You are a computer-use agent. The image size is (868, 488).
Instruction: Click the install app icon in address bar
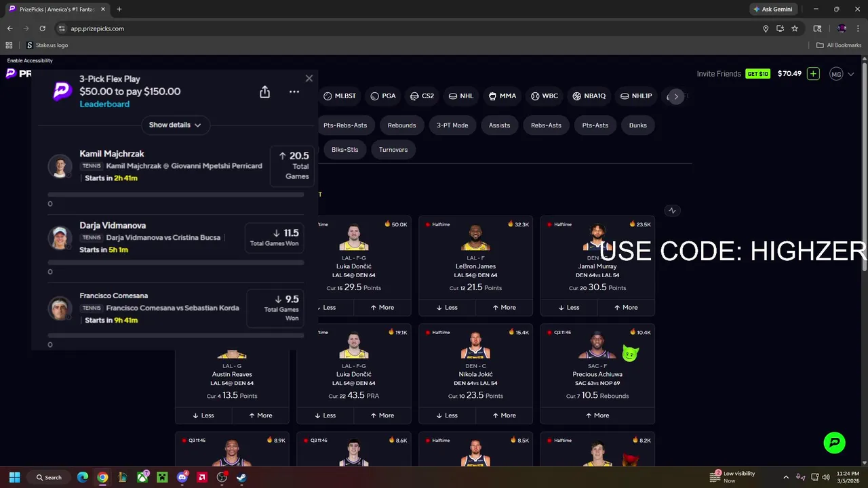click(x=780, y=28)
